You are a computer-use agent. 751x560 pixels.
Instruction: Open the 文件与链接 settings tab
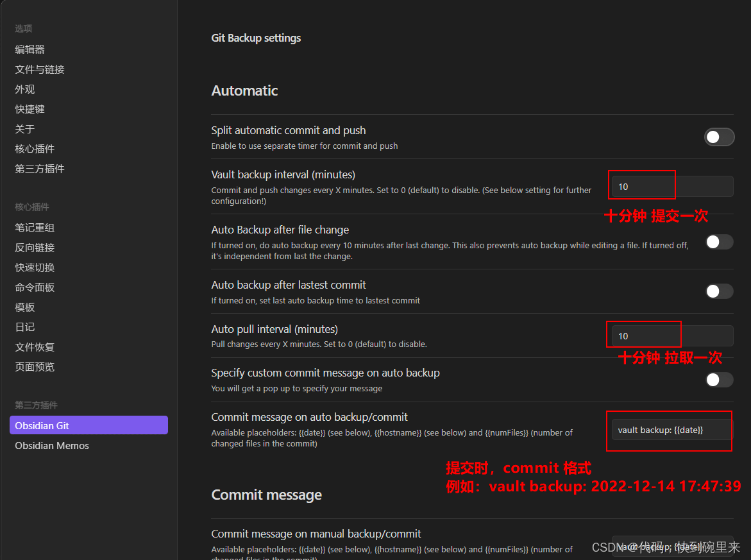pyautogui.click(x=40, y=69)
